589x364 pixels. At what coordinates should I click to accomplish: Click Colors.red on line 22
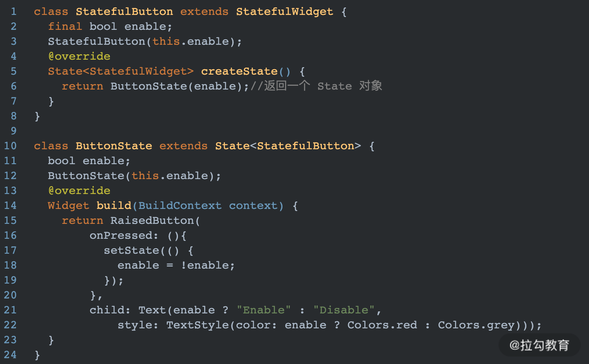click(x=382, y=325)
